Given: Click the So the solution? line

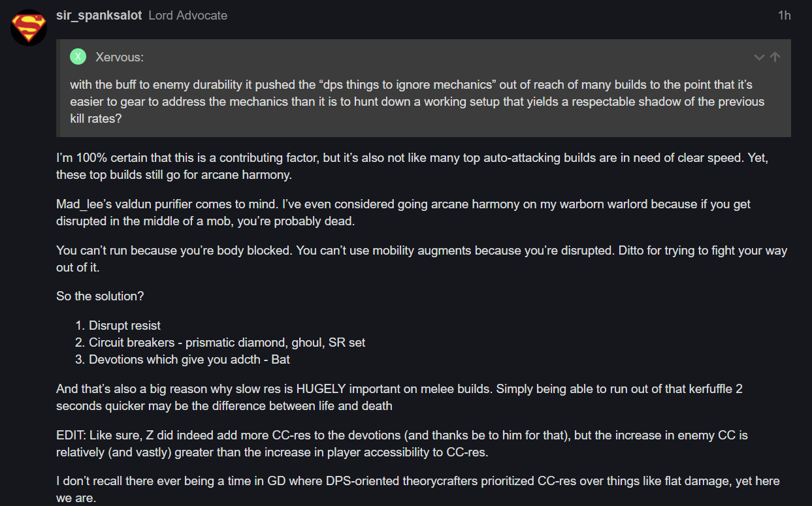Looking at the screenshot, I should pos(100,296).
